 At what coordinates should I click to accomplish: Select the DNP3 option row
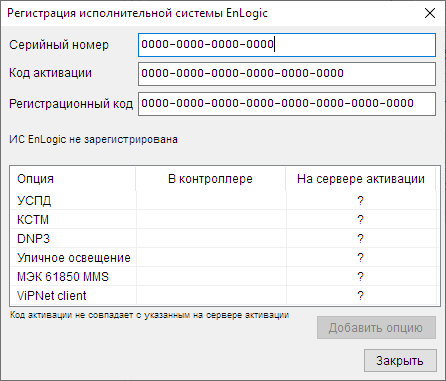(224, 239)
